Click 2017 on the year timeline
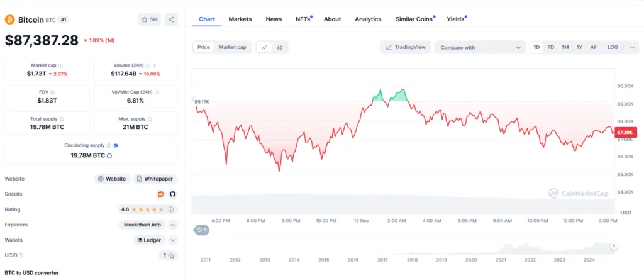Screen dimensions: 644x278 click(382, 260)
